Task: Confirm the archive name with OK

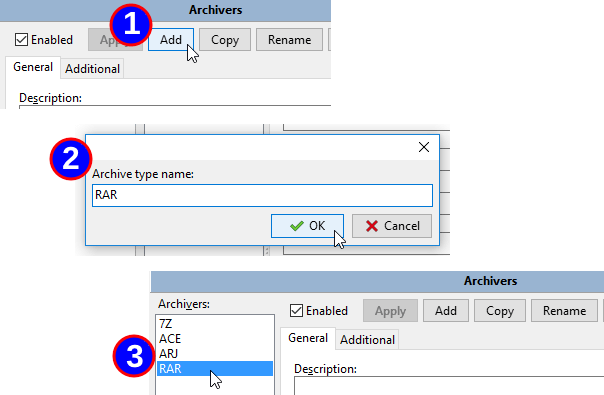Action: pyautogui.click(x=307, y=226)
